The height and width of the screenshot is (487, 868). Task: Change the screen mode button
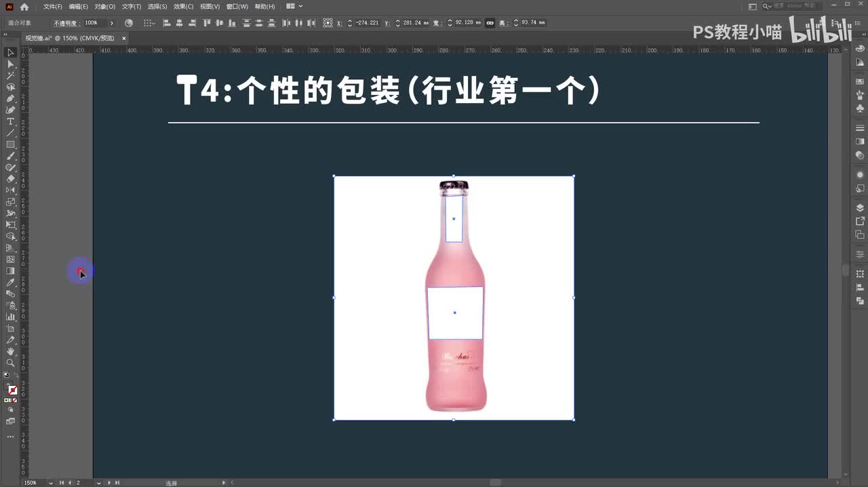pyautogui.click(x=10, y=421)
